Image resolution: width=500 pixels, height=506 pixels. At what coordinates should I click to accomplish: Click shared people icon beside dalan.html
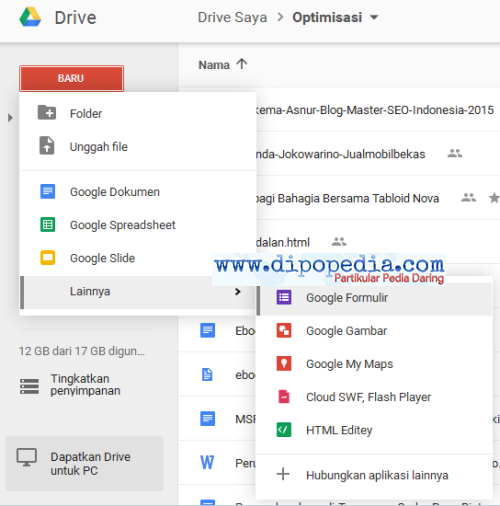[x=339, y=241]
